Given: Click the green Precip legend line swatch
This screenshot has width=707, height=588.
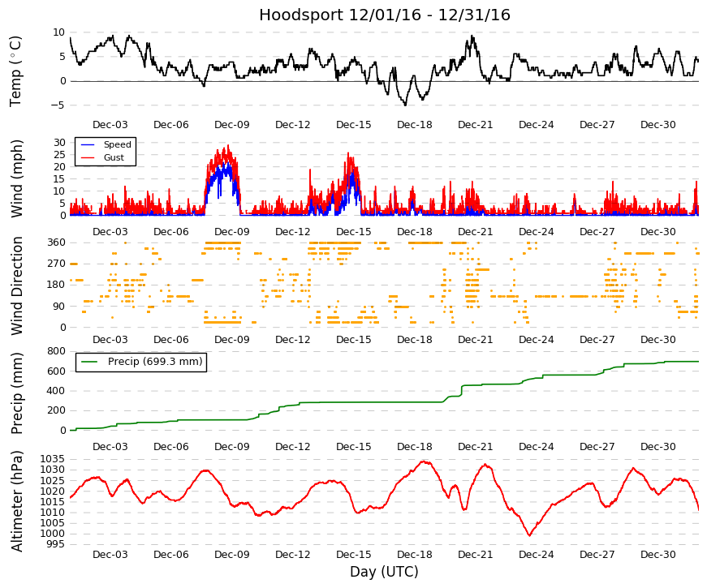Looking at the screenshot, I should coord(89,362).
